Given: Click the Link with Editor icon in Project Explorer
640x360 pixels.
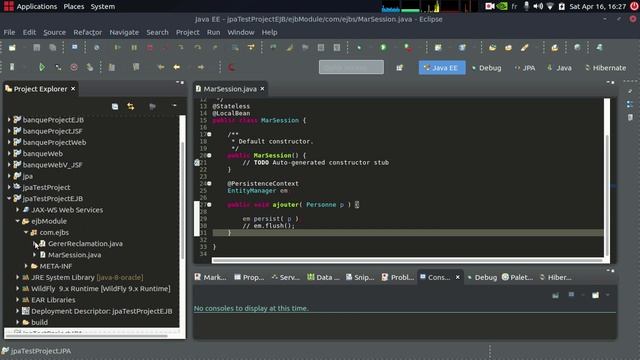Looking at the screenshot, I should [x=131, y=107].
